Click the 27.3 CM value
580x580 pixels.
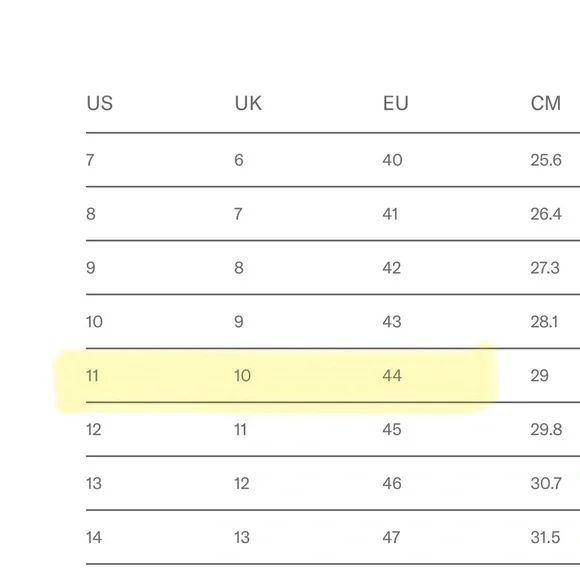[x=545, y=268]
